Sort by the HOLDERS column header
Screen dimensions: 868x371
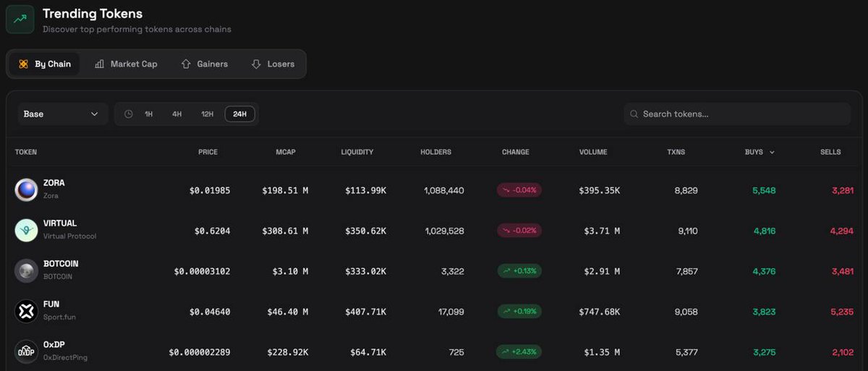coord(435,153)
